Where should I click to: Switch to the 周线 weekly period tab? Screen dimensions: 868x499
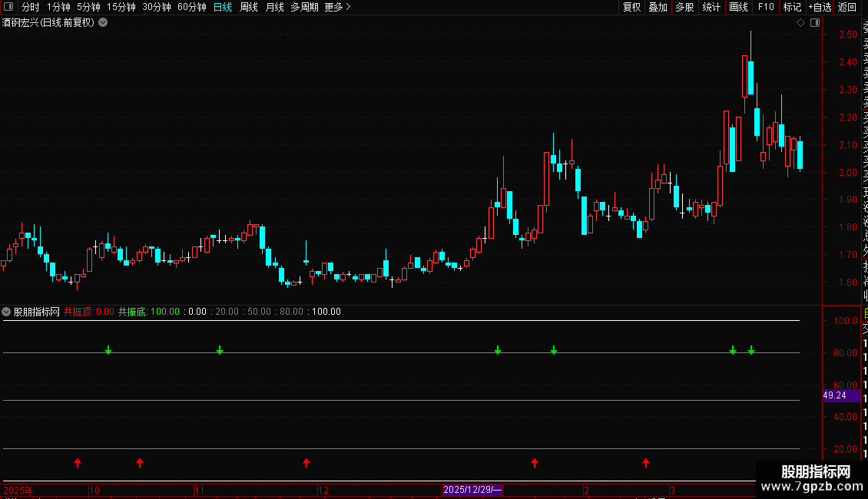(249, 7)
